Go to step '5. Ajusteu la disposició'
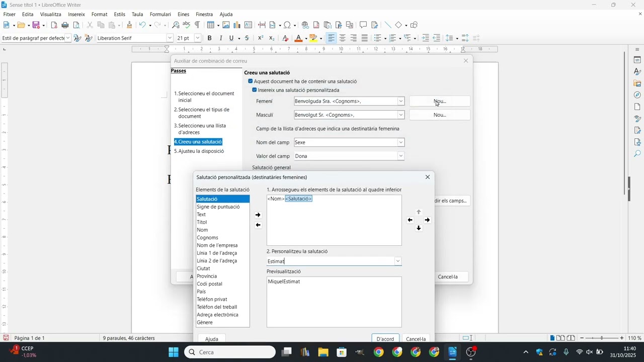The height and width of the screenshot is (362, 644). 199,151
